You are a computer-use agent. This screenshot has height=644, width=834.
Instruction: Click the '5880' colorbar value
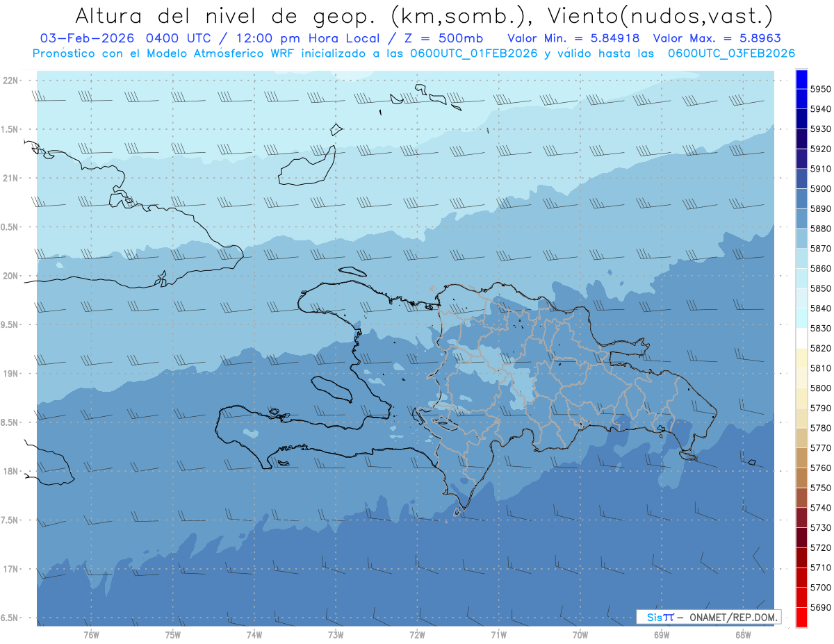pos(821,229)
